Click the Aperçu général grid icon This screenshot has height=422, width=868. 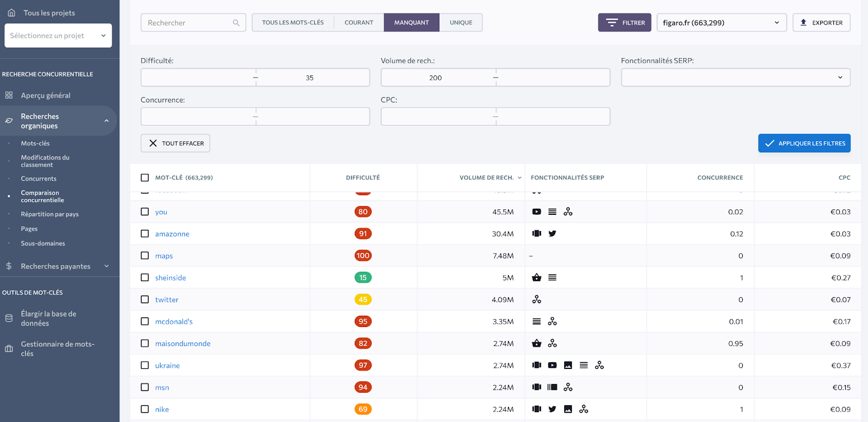(x=9, y=95)
